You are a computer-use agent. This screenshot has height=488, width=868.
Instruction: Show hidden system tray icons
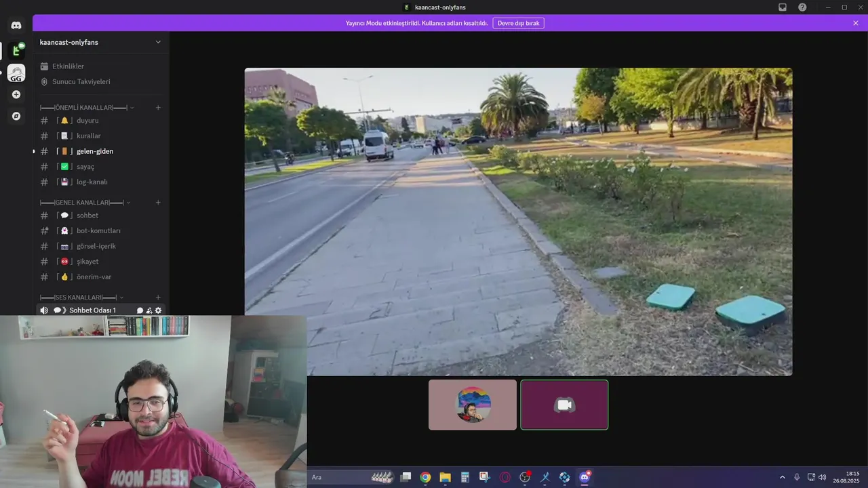click(x=782, y=477)
